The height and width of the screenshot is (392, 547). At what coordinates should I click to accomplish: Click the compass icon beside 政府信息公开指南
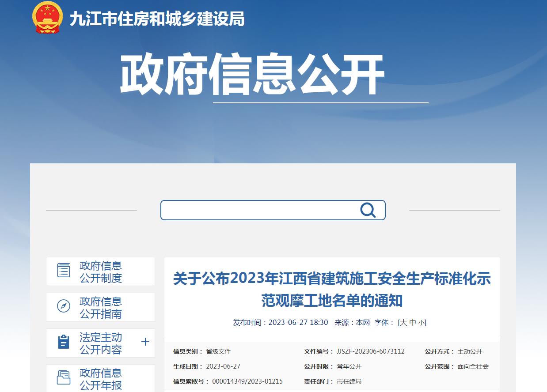(64, 306)
